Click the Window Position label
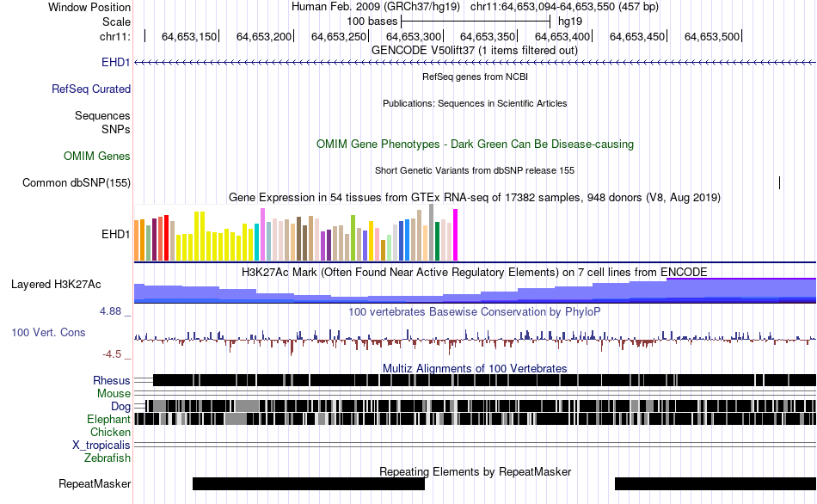817x504 pixels. [x=89, y=7]
